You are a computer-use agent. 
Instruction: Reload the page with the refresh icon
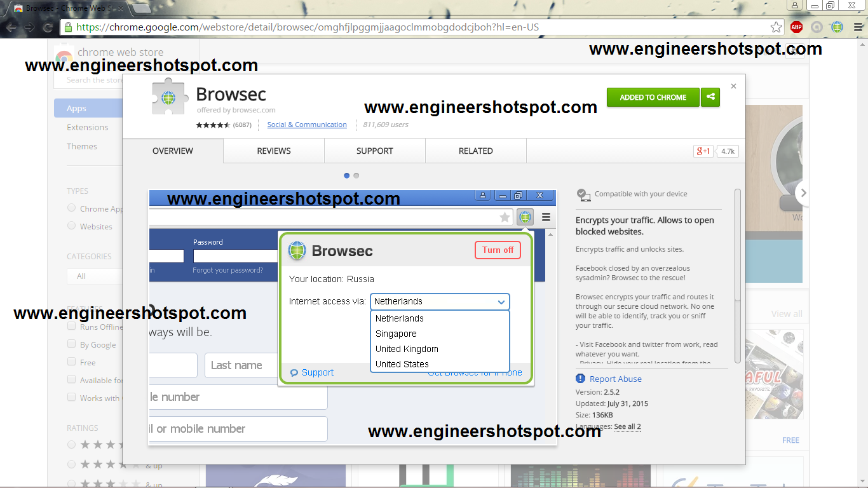(x=48, y=27)
